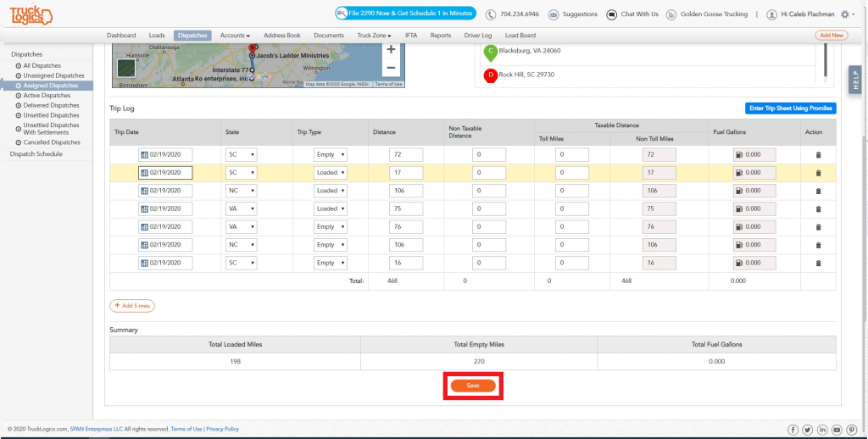Click the Save button

(473, 386)
